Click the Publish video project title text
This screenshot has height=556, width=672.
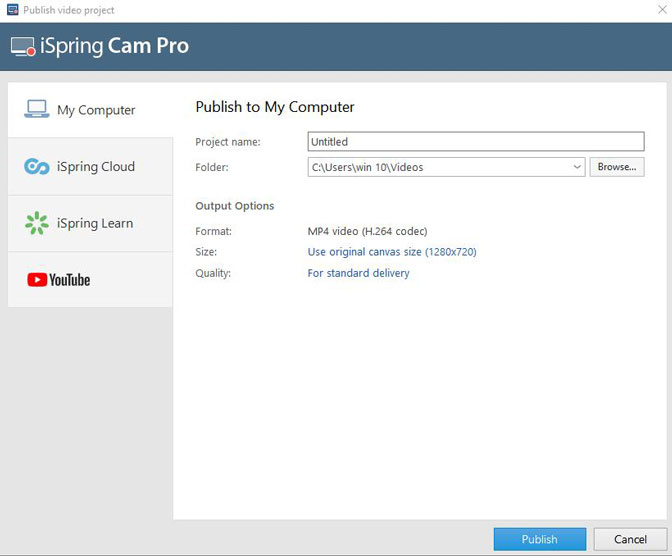click(x=69, y=10)
